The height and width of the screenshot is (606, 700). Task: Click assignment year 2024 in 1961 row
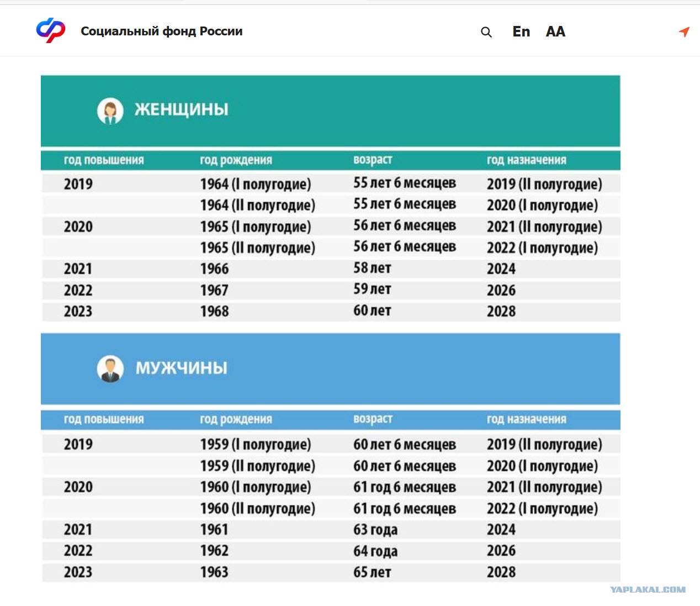point(501,530)
